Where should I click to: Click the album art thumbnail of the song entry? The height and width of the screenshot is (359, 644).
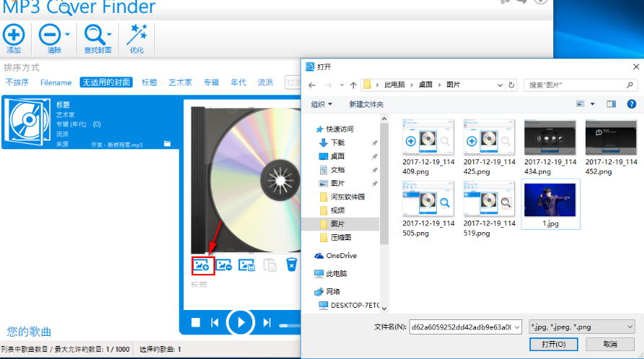coord(28,121)
